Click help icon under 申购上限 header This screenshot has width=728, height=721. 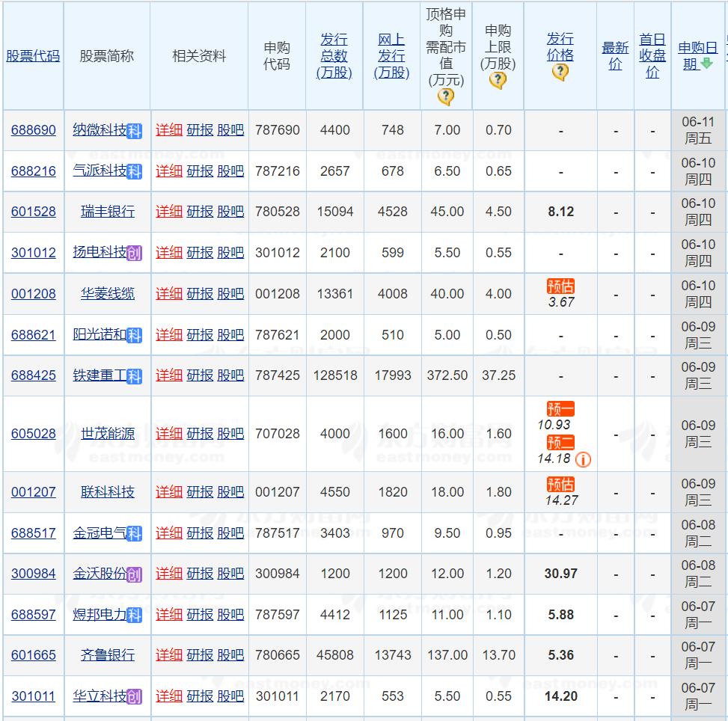[498, 80]
